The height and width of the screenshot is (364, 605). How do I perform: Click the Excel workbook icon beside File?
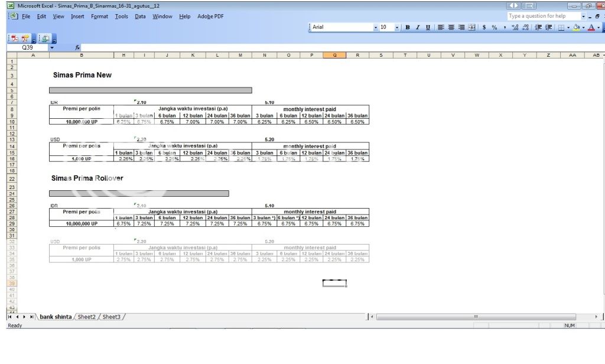pyautogui.click(x=14, y=16)
